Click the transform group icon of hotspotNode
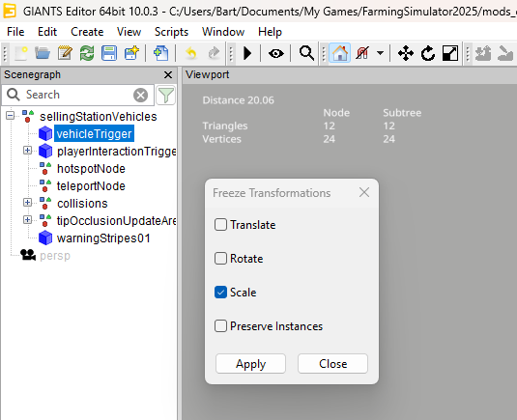This screenshot has width=517, height=420. tap(45, 168)
